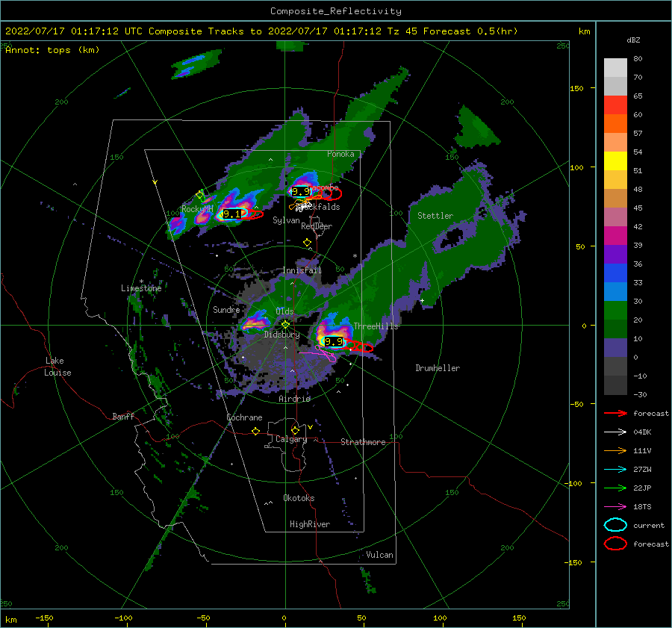Screen dimensions: 672x628
Task: Click the Sylvan label
Action: click(286, 220)
